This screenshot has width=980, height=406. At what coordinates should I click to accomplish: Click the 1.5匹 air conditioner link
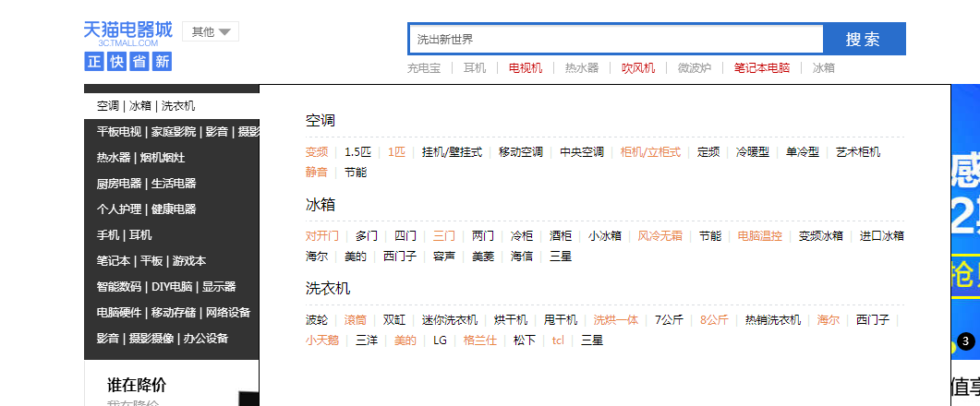point(357,151)
